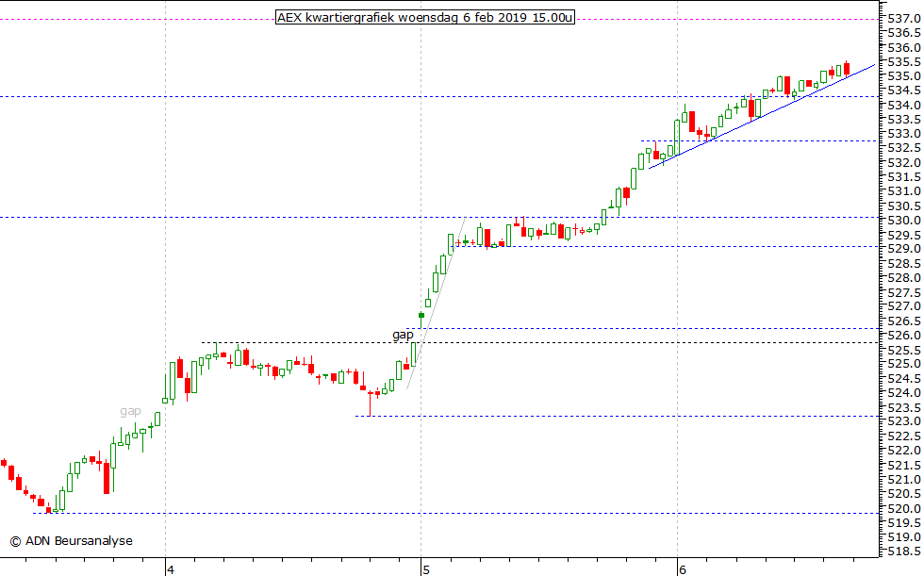The width and height of the screenshot is (924, 576).
Task: Click the price label 518.5 on the axis
Action: pos(904,551)
